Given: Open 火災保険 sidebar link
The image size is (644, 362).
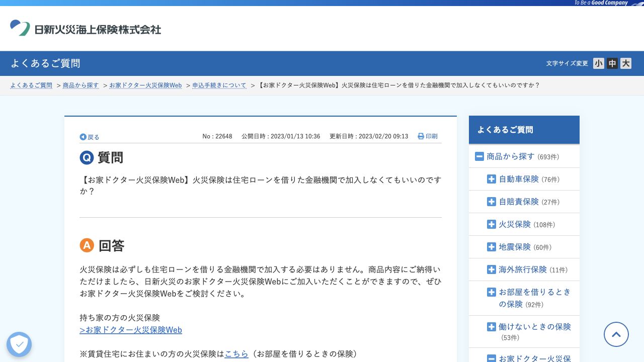Looking at the screenshot, I should pos(515,224).
